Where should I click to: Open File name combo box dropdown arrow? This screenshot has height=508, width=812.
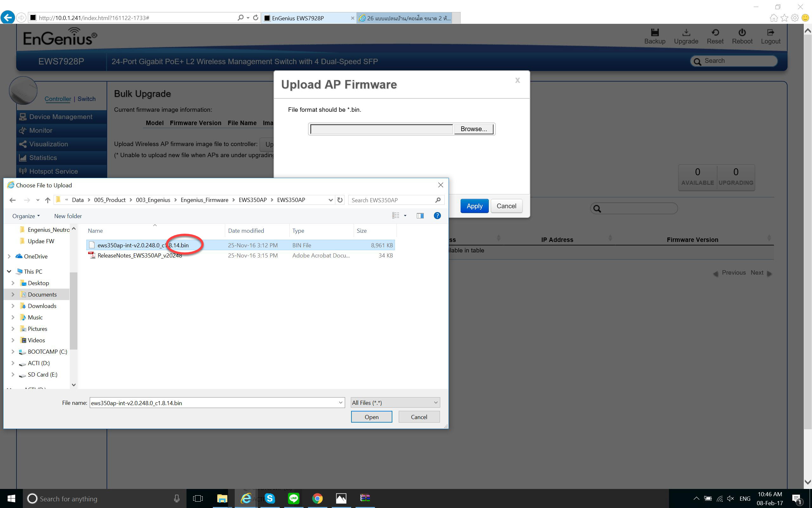[341, 403]
